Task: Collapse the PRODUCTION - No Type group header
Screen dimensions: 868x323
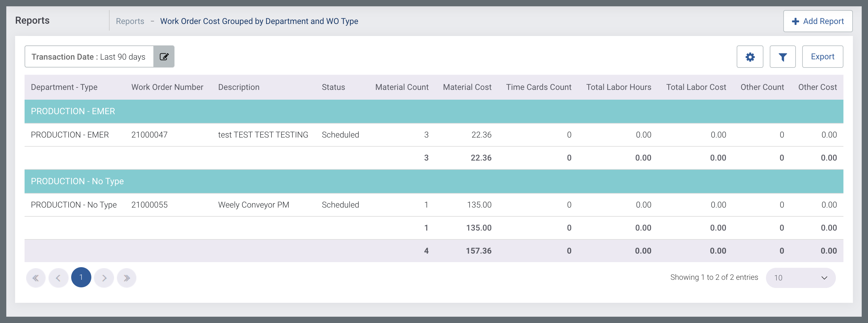Action: (434, 181)
